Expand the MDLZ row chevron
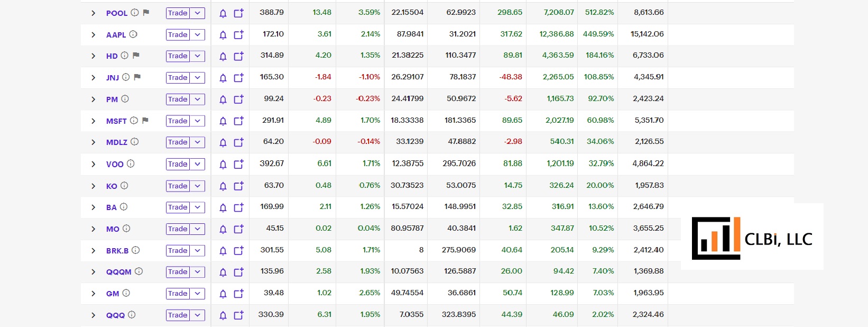This screenshot has width=868, height=327. point(94,142)
